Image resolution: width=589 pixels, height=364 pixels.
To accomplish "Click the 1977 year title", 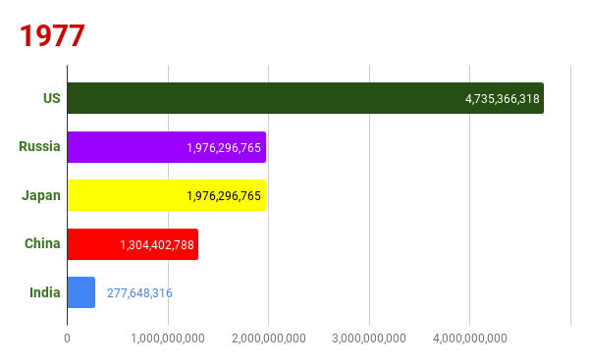I will 52,35.
